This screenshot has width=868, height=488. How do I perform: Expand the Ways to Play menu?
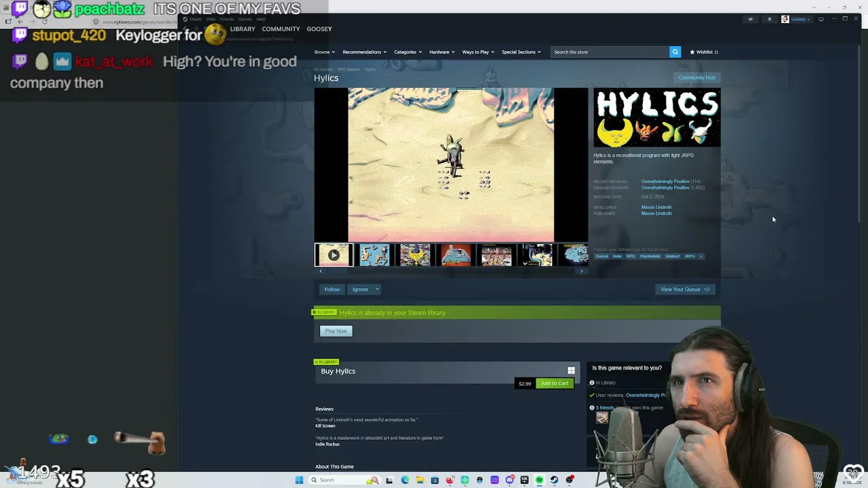pyautogui.click(x=478, y=52)
